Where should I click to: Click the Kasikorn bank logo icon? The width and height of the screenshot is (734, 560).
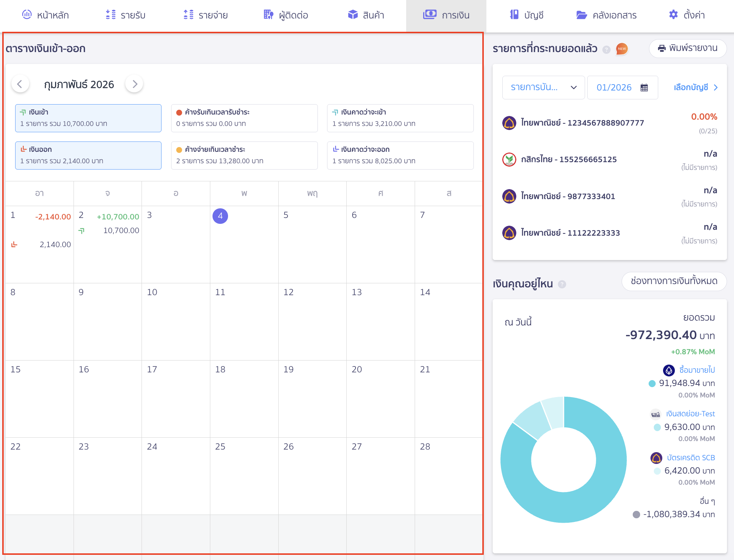tap(509, 160)
